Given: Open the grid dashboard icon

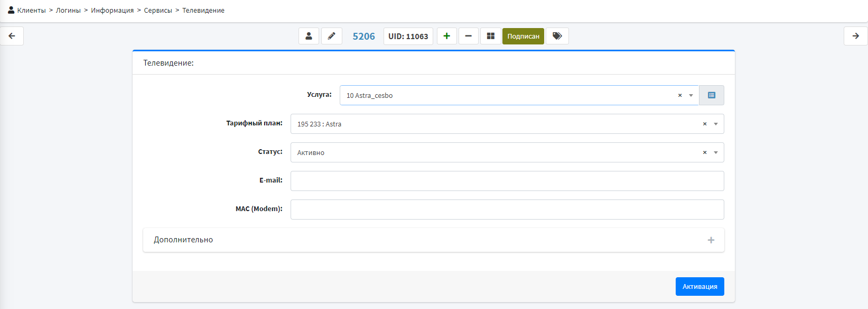Looking at the screenshot, I should point(490,36).
